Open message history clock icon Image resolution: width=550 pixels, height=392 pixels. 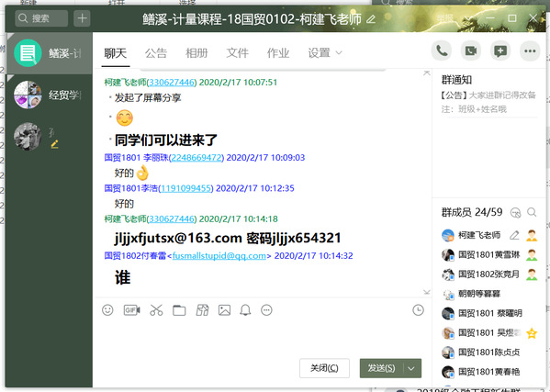point(418,310)
